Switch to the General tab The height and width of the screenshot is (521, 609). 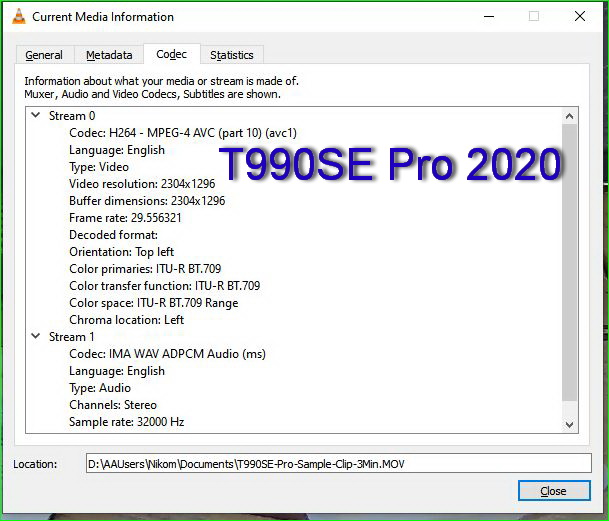point(44,55)
